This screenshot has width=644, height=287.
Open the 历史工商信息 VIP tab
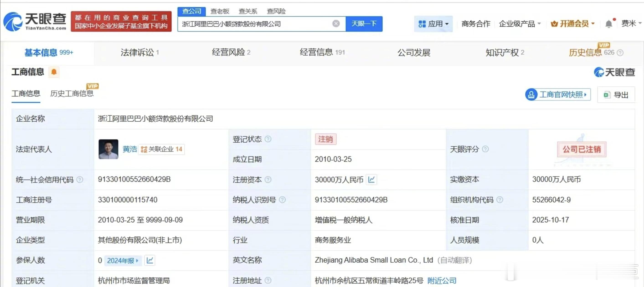coord(72,94)
